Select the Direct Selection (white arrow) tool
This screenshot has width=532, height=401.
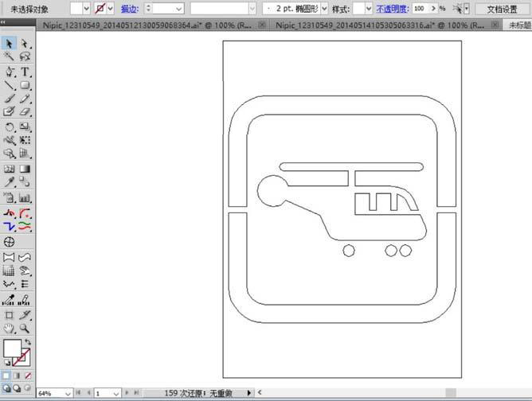(25, 44)
